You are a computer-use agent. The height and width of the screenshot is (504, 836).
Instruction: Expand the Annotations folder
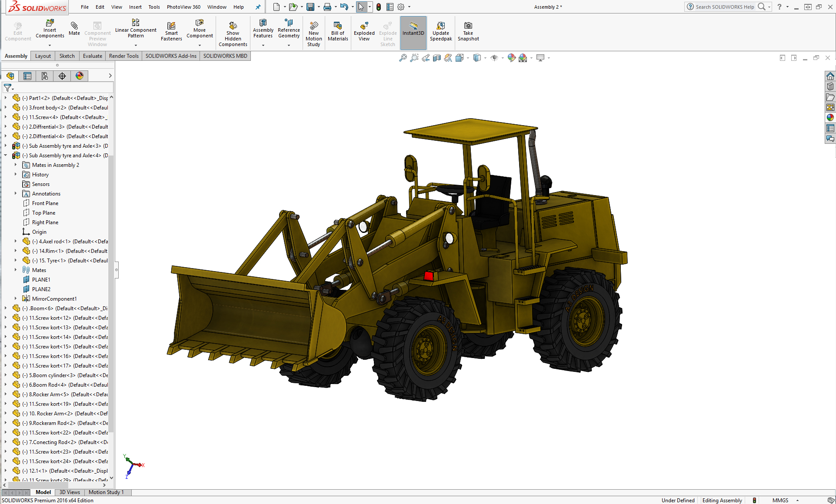tap(16, 194)
